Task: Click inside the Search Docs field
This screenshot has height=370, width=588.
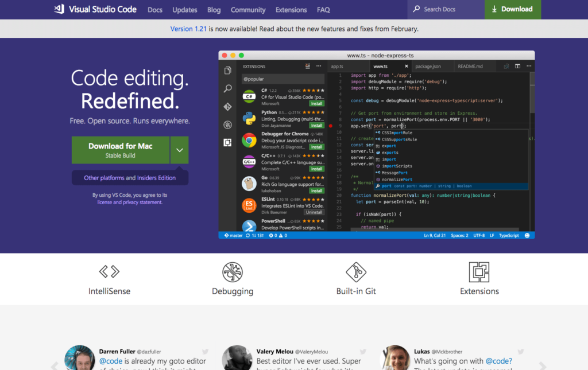Action: pyautogui.click(x=446, y=9)
